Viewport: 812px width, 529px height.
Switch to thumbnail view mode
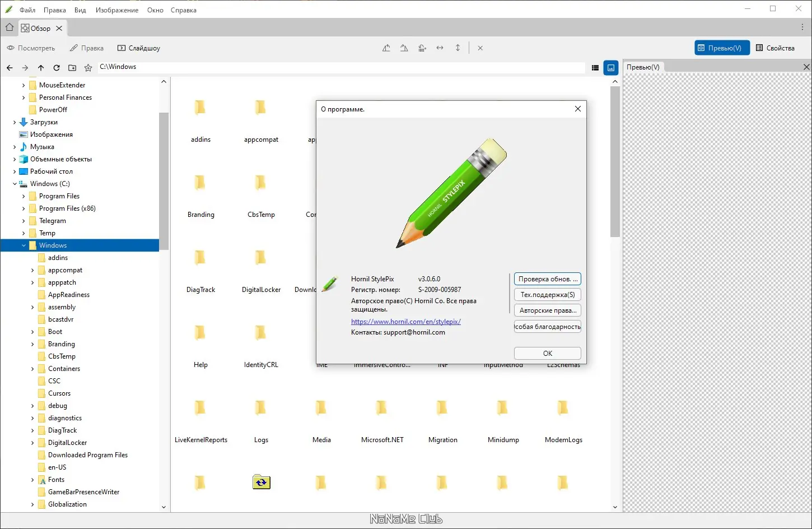(611, 68)
